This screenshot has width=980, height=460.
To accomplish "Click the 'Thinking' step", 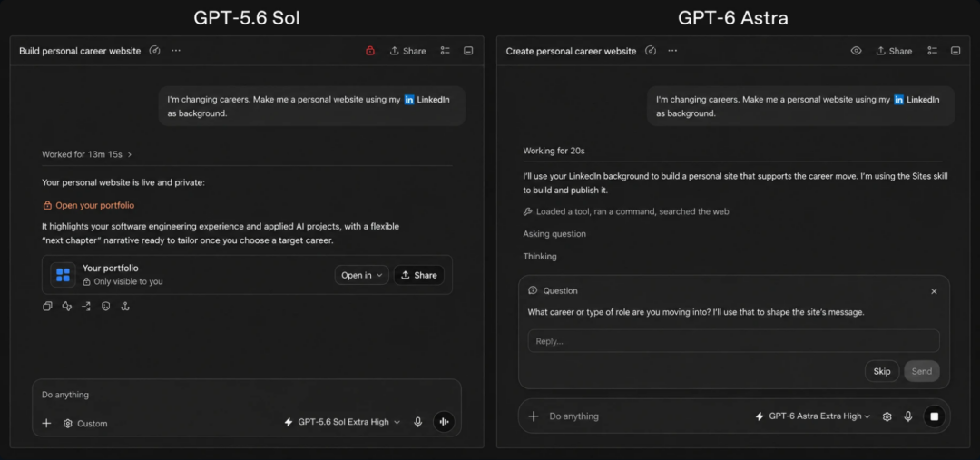I will coord(539,256).
